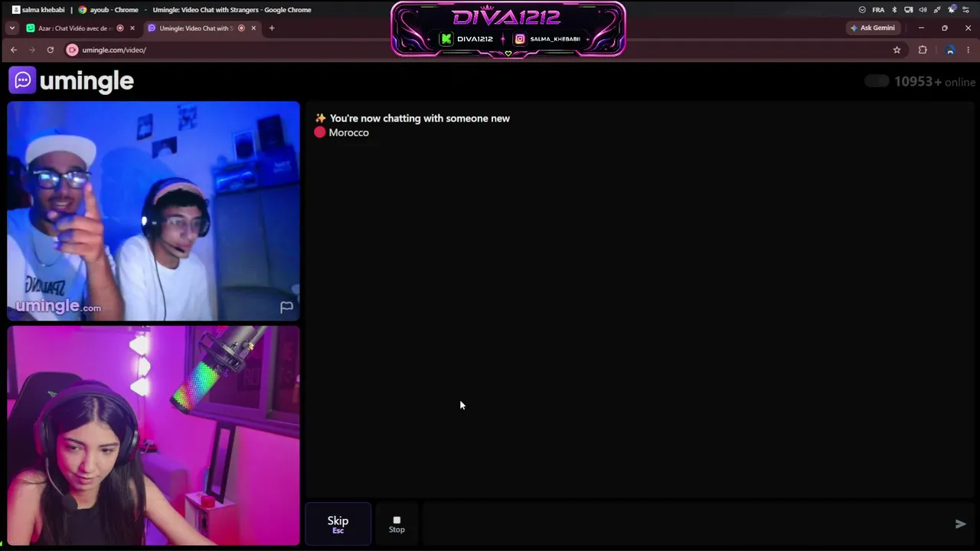The width and height of the screenshot is (980, 551).
Task: Go back to the previous page
Action: (14, 50)
